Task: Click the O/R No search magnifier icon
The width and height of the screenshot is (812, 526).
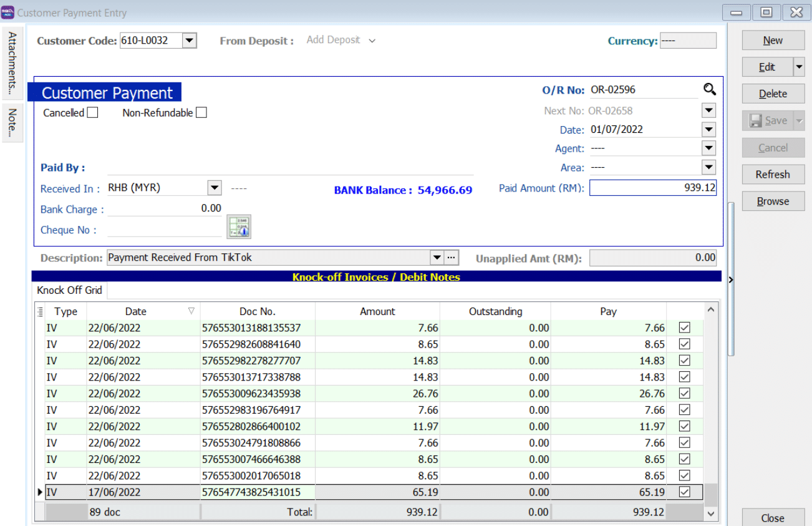Action: (x=709, y=90)
